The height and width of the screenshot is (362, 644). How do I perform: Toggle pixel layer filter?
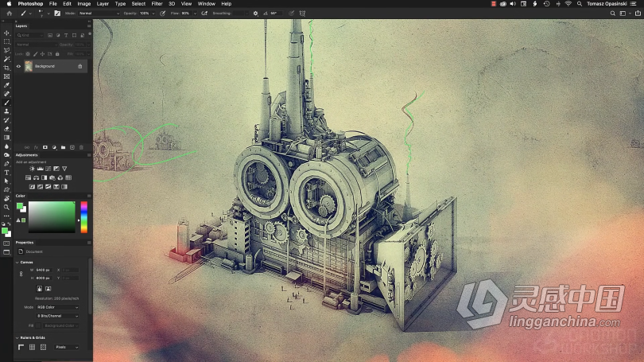pos(50,35)
